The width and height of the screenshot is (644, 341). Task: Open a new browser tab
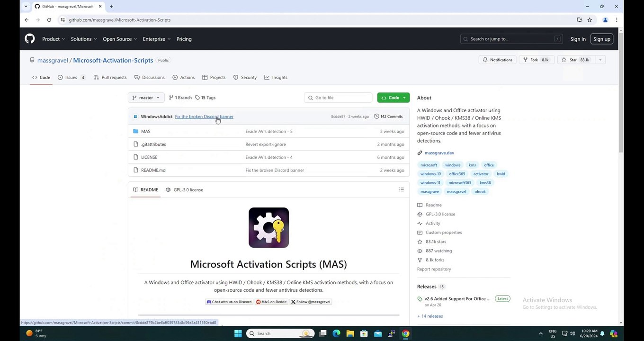click(x=111, y=6)
